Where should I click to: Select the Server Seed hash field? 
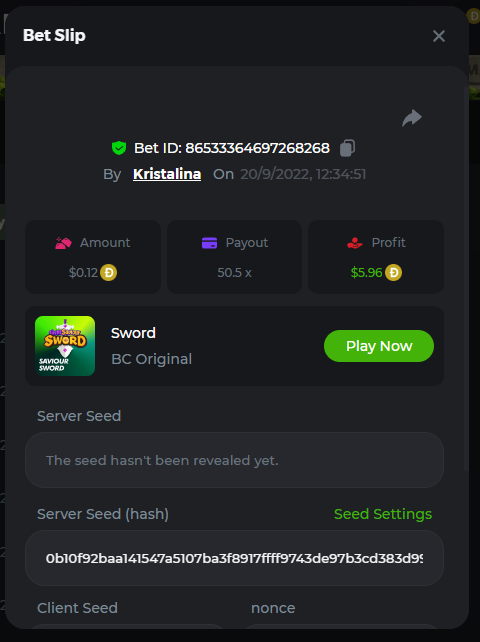click(x=234, y=558)
